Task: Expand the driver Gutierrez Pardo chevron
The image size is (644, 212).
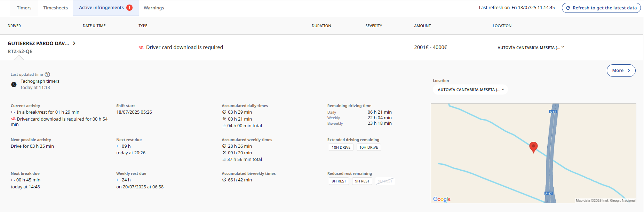Action: [74, 43]
